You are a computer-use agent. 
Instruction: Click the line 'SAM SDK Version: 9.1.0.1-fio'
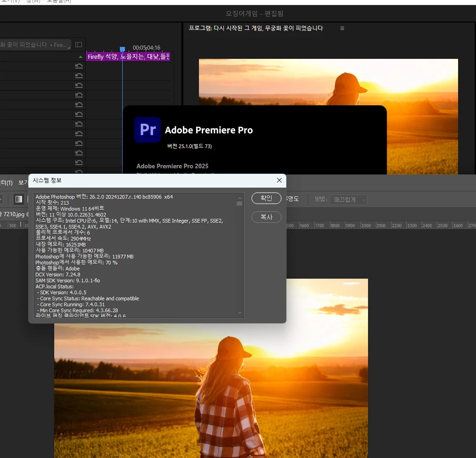click(68, 281)
